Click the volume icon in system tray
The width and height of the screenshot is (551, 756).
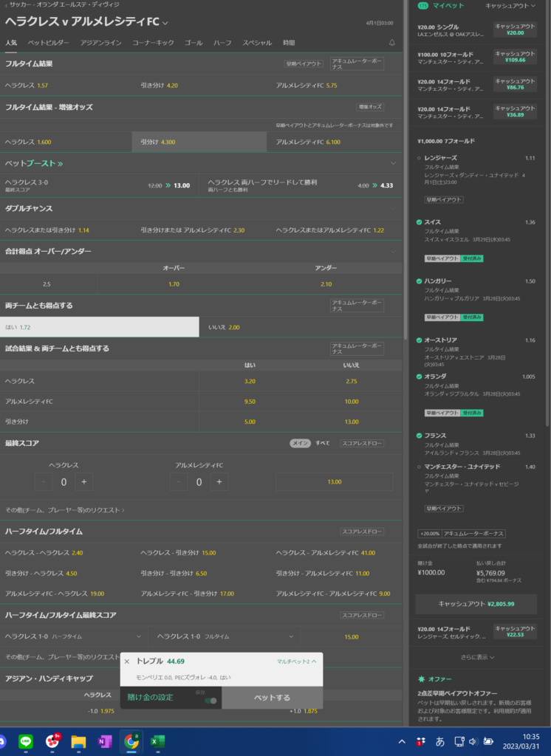[473, 741]
